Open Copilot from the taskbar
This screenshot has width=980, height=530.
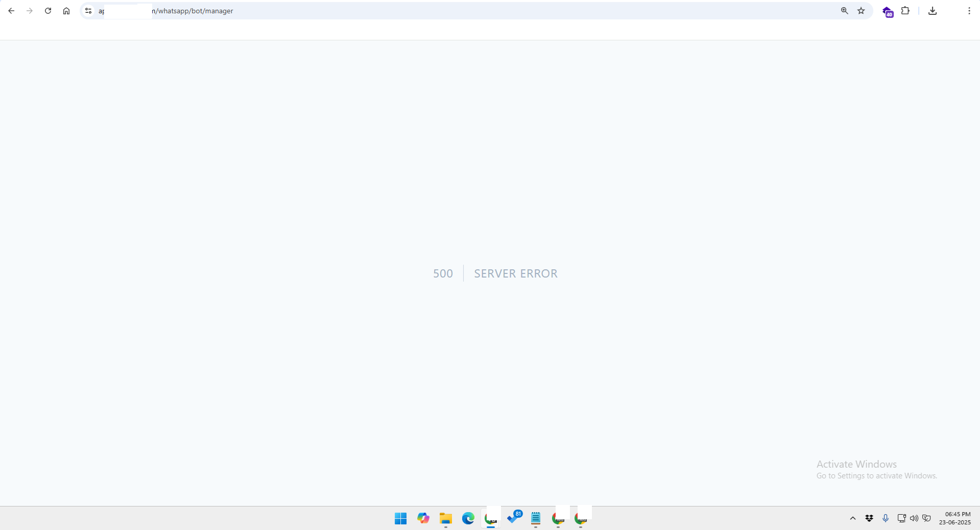pos(423,518)
